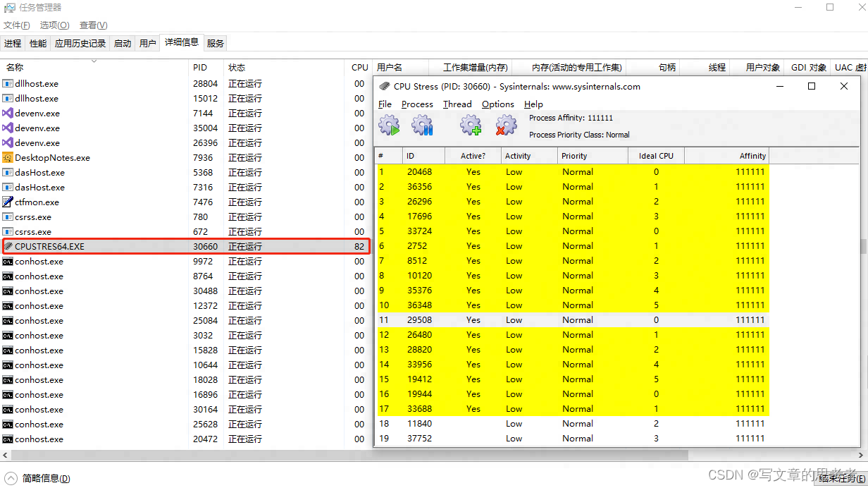Sort threads by ID column header
Screen dimensions: 868x488
423,156
